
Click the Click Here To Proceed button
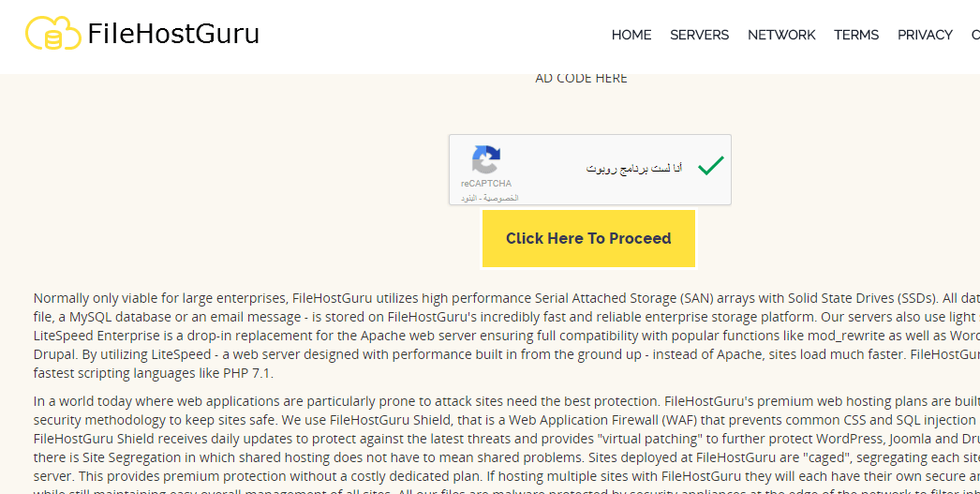[x=588, y=238]
